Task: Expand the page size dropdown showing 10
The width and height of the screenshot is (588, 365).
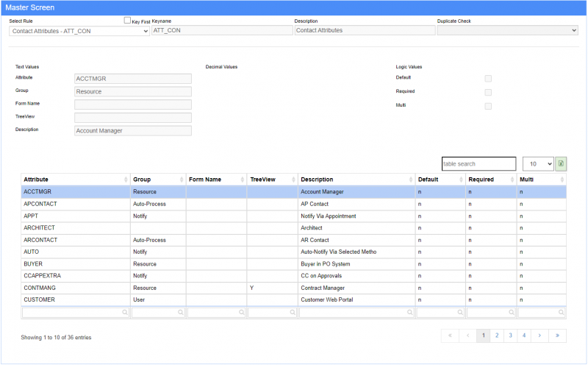Action: pos(538,164)
